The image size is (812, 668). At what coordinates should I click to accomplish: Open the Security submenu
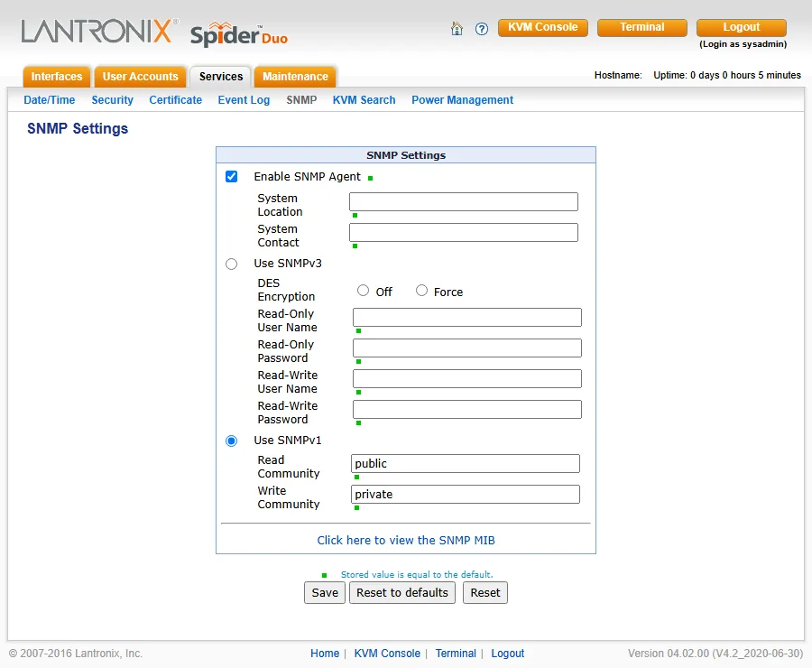click(x=113, y=100)
